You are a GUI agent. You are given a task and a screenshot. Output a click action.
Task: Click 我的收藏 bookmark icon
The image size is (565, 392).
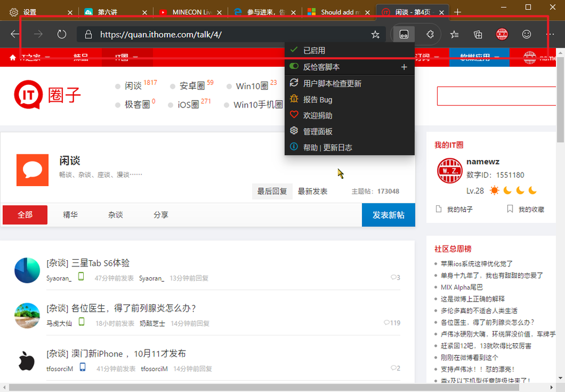pyautogui.click(x=510, y=209)
